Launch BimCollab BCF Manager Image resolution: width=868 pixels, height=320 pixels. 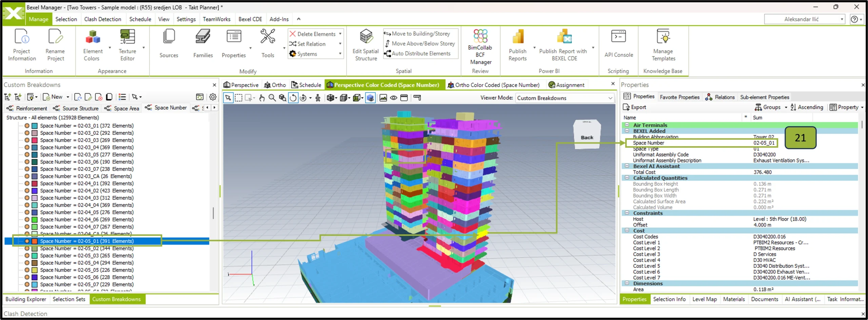click(x=480, y=47)
